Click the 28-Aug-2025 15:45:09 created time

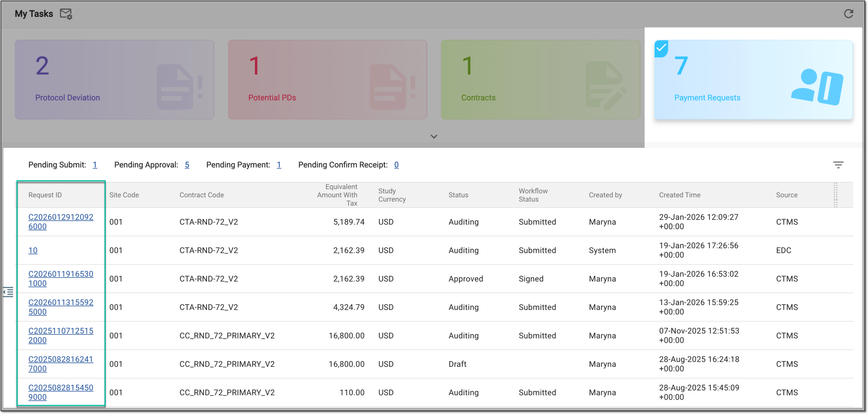tap(699, 392)
